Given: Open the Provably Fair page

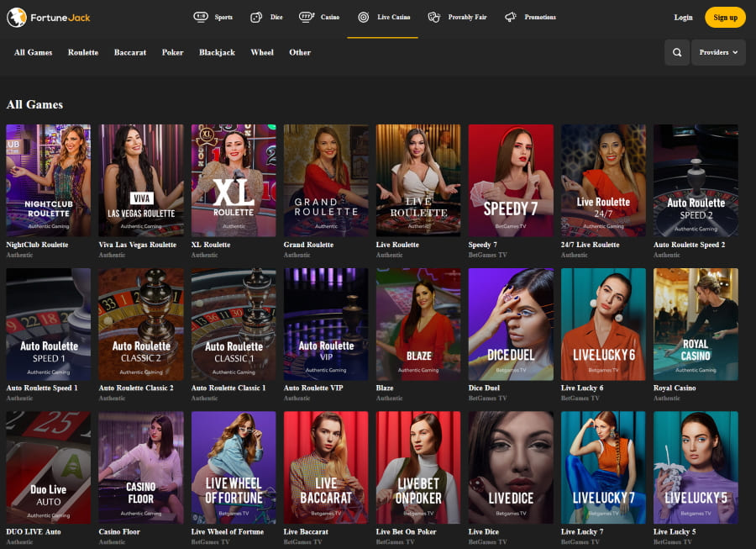Looking at the screenshot, I should pos(467,17).
